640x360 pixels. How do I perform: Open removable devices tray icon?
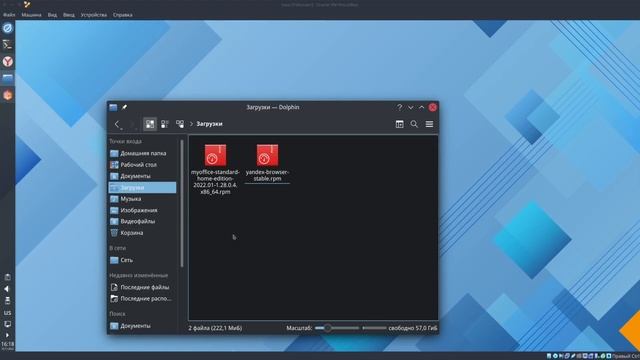[x=7, y=301]
